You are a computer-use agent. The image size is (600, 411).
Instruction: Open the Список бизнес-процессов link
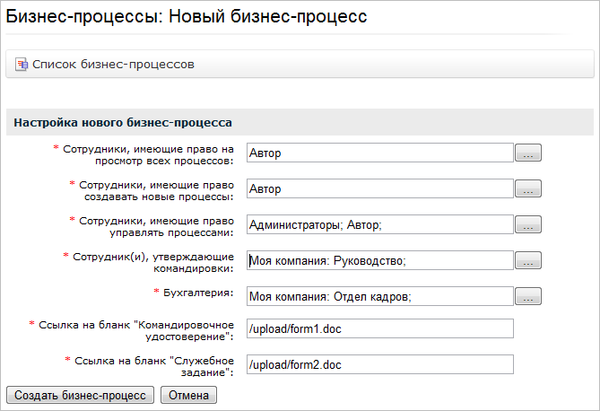113,65
